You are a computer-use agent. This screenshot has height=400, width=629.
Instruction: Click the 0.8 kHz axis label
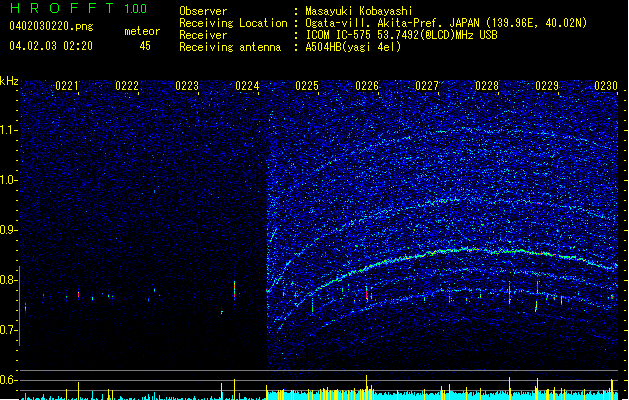(x=9, y=280)
